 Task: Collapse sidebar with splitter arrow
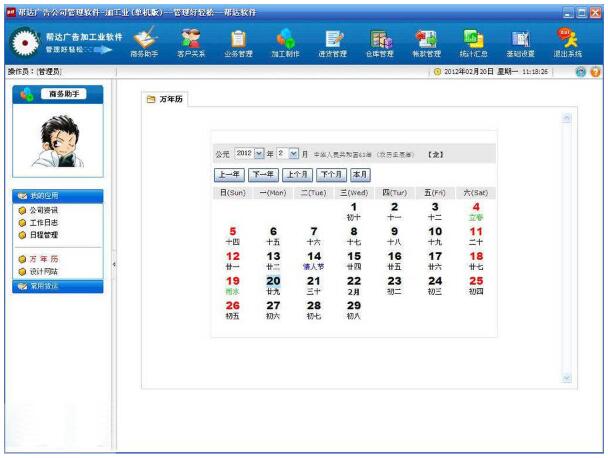click(x=114, y=264)
